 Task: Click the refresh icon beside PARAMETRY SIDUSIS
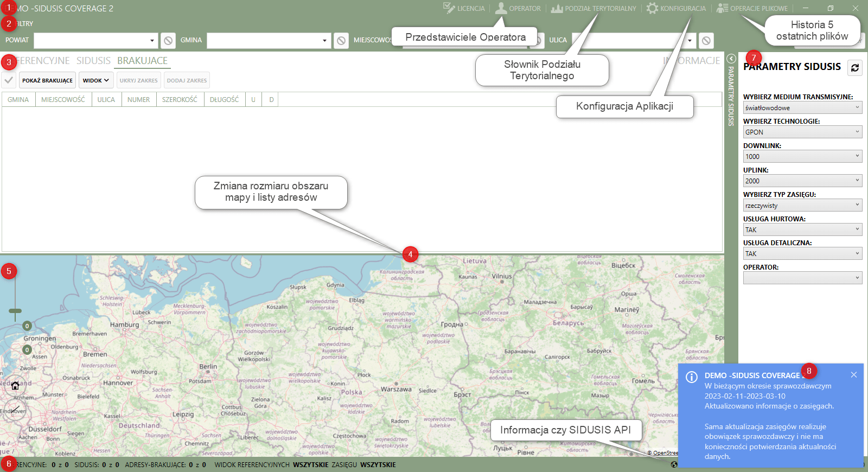click(x=855, y=68)
